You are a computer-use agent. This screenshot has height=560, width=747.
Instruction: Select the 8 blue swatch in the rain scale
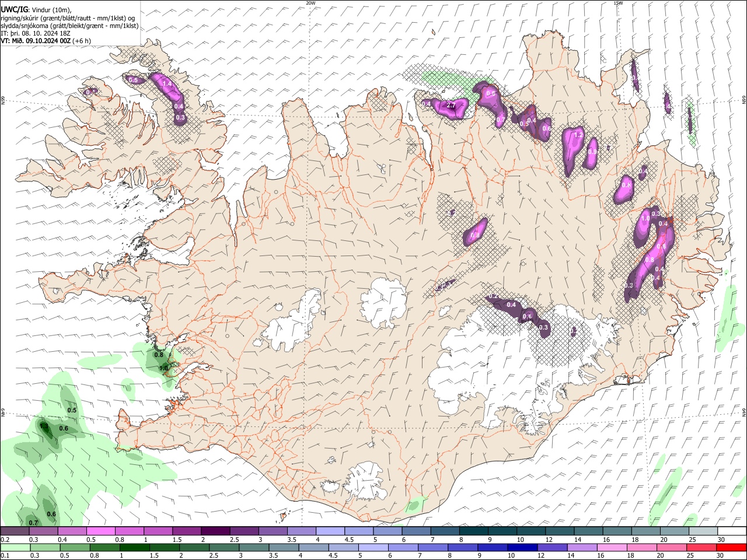click(464, 547)
